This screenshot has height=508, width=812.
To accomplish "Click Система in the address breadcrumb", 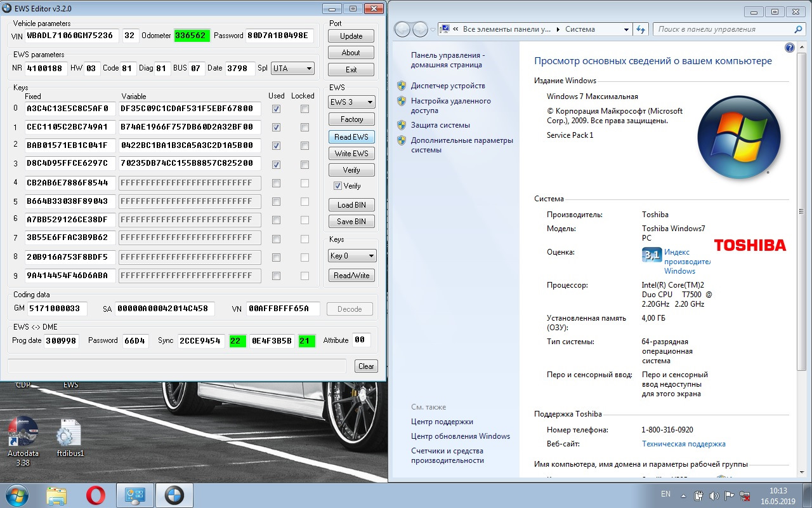I will point(580,29).
